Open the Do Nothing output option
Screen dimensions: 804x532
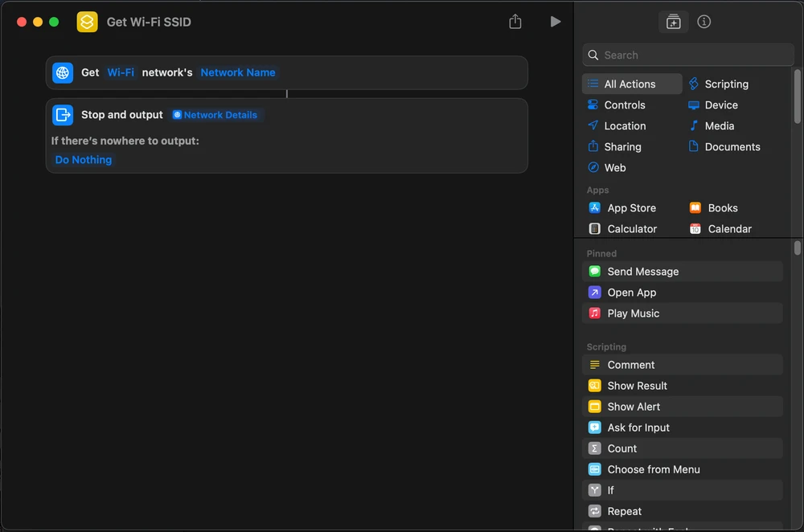click(84, 160)
